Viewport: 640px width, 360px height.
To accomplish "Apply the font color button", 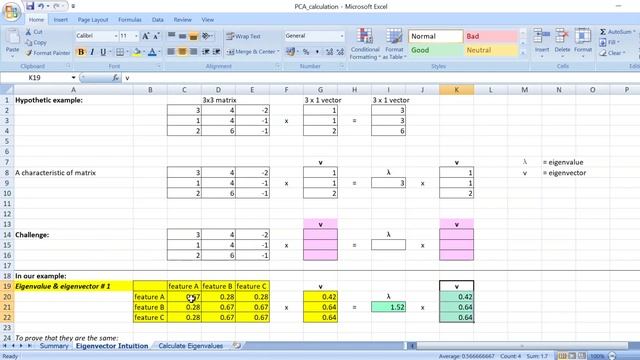I will (152, 52).
